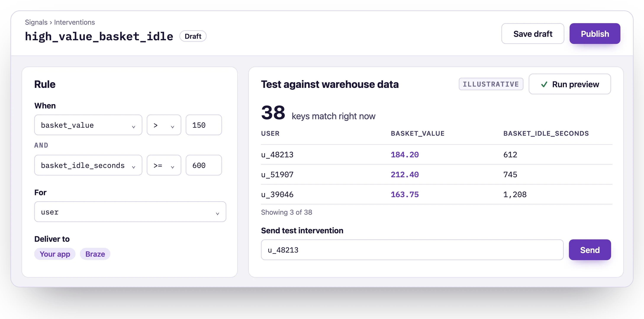Viewport: 644px width, 319px height.
Task: Click idle seconds value 1,208
Action: click(x=515, y=195)
